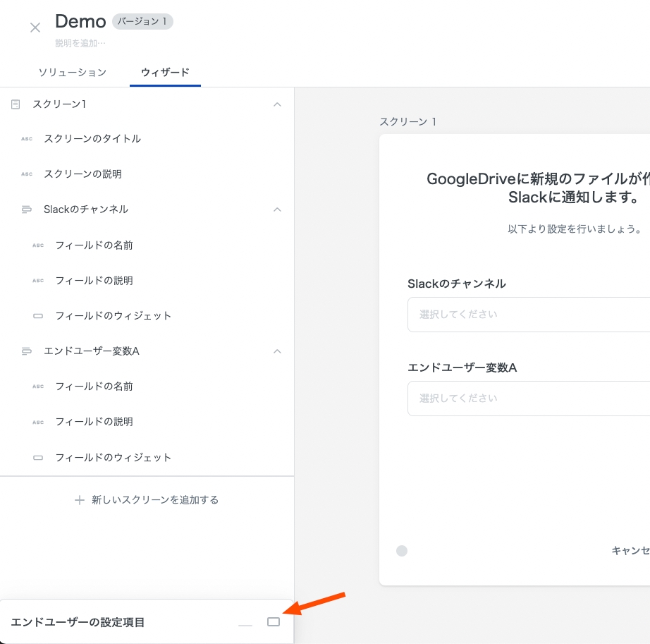The height and width of the screenshot is (644, 650).
Task: Maximize the エンドユーザーの設定項目 panel
Action: click(274, 621)
